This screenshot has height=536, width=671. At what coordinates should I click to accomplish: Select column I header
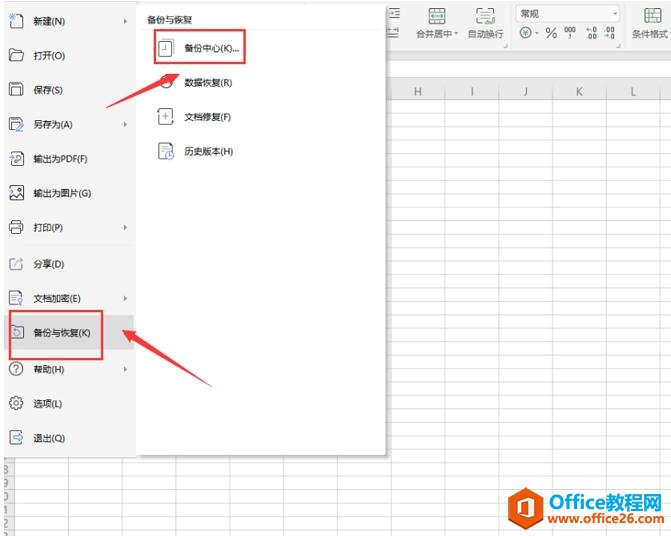pyautogui.click(x=472, y=91)
